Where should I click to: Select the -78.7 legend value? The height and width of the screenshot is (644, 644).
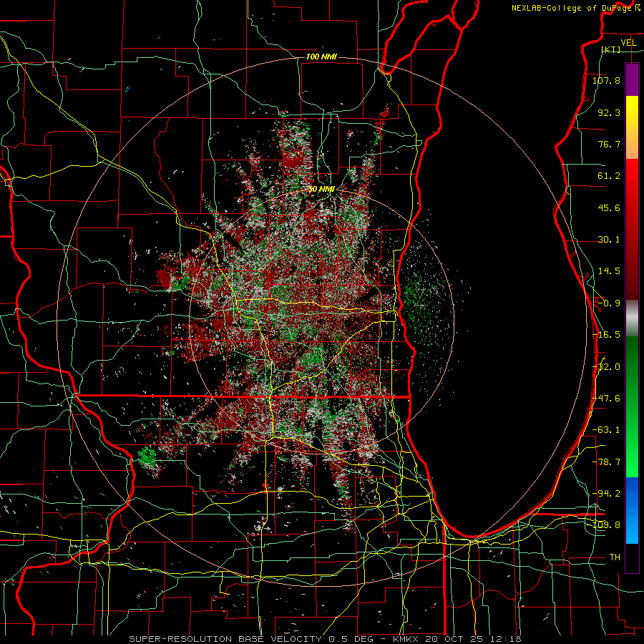click(606, 462)
